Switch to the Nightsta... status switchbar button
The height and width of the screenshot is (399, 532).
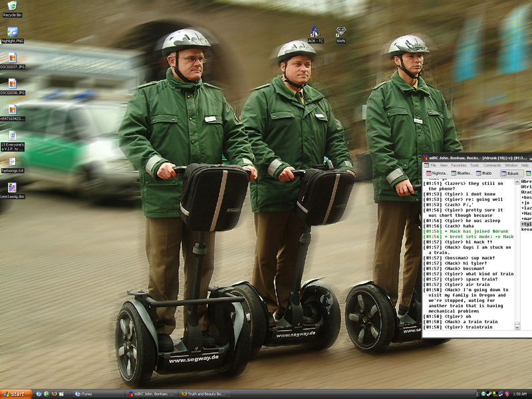click(437, 174)
